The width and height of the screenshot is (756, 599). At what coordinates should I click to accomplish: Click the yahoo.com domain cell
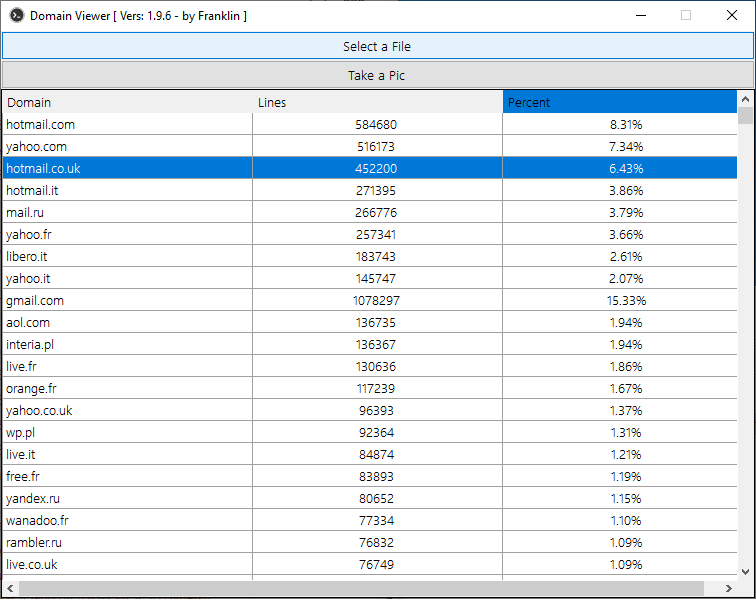point(36,147)
